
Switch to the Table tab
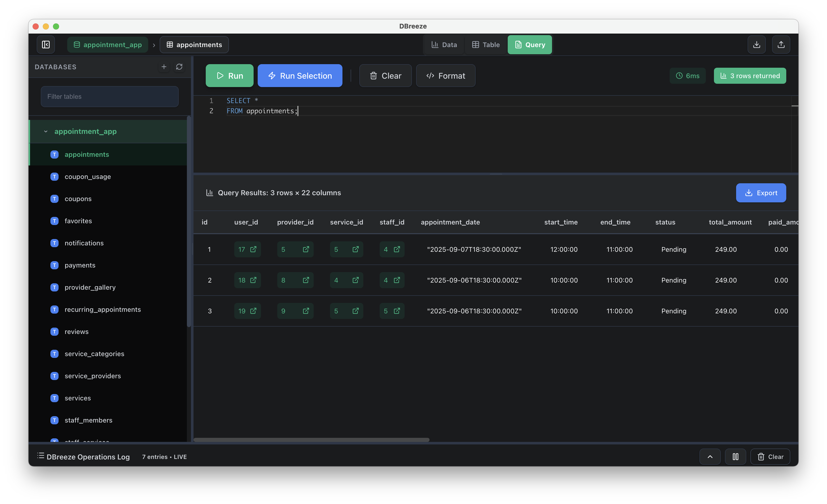coord(486,45)
